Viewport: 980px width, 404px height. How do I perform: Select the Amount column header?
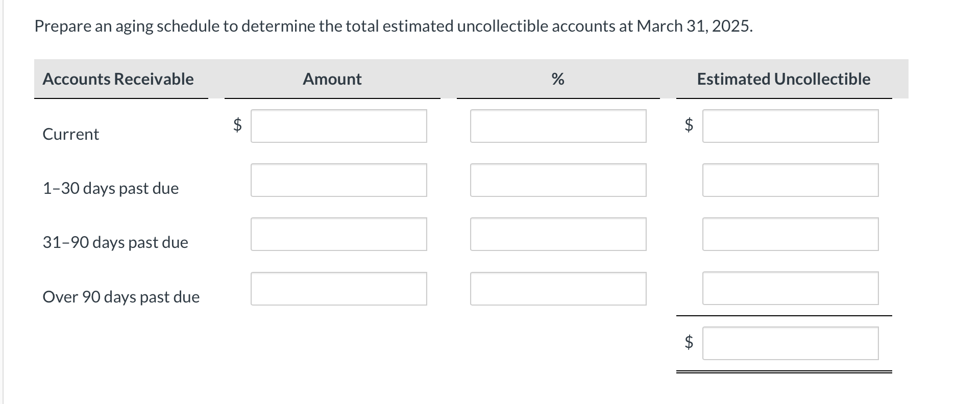332,79
